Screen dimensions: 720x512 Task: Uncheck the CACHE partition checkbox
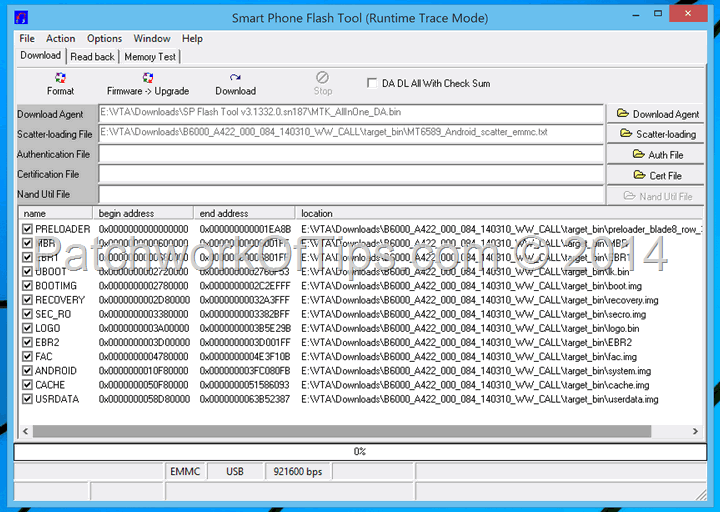point(27,385)
